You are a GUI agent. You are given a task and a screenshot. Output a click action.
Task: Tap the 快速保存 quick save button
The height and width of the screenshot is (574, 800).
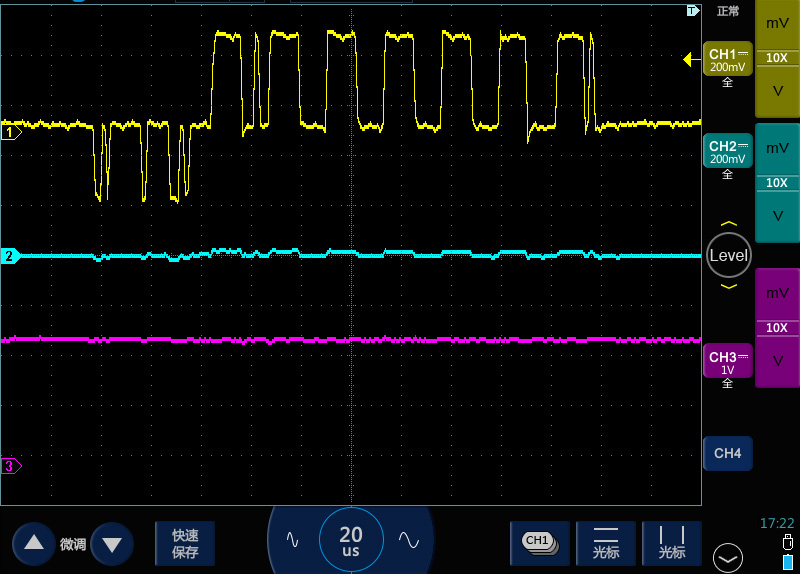pos(185,543)
